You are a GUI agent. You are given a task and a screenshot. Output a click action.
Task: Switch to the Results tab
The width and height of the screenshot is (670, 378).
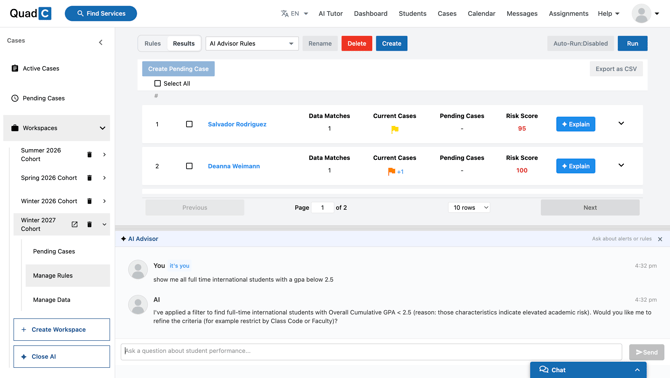(183, 44)
